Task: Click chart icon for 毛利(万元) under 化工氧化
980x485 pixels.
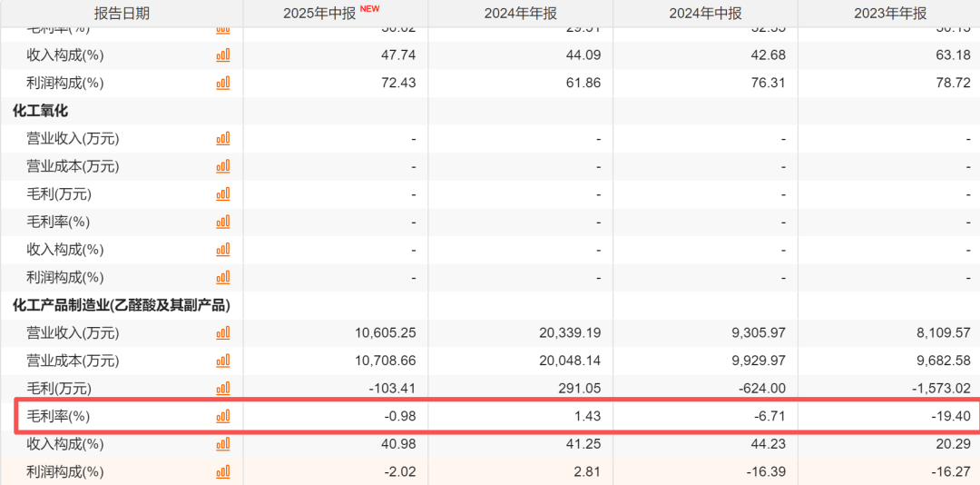Action: click(x=222, y=194)
